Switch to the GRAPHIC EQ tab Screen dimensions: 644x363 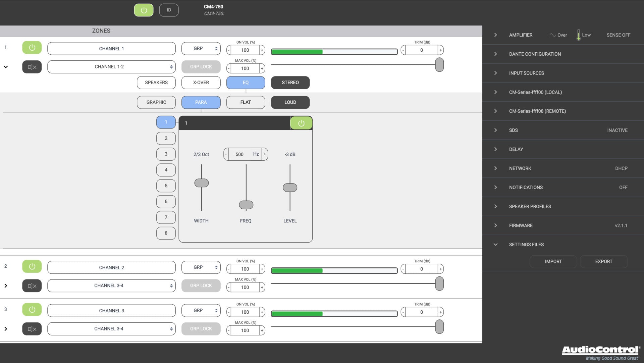tap(156, 102)
